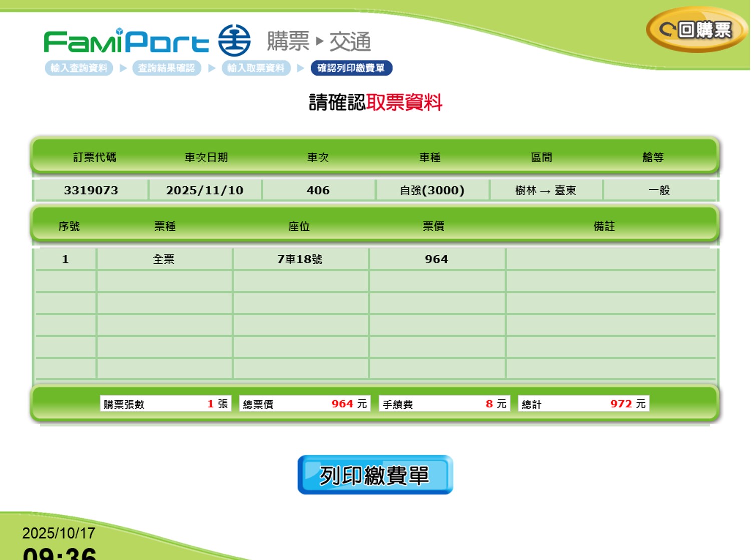Screen dimensions: 751x560
Task: Select the 輸入查詢資料 step
Action: point(79,68)
